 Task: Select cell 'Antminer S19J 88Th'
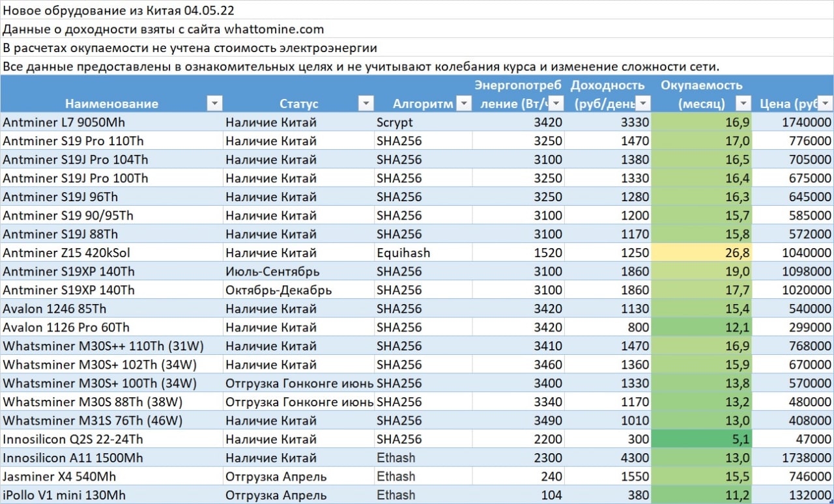pos(111,234)
